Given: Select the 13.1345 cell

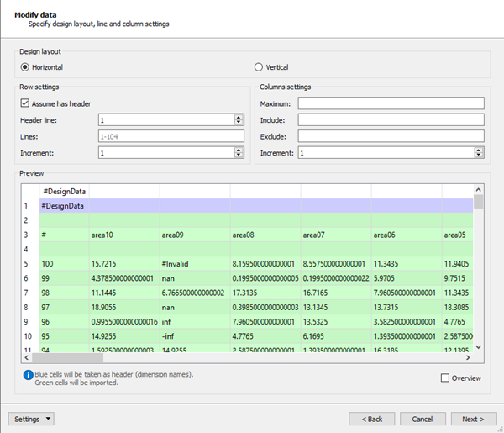Looking at the screenshot, I should pos(336,307).
